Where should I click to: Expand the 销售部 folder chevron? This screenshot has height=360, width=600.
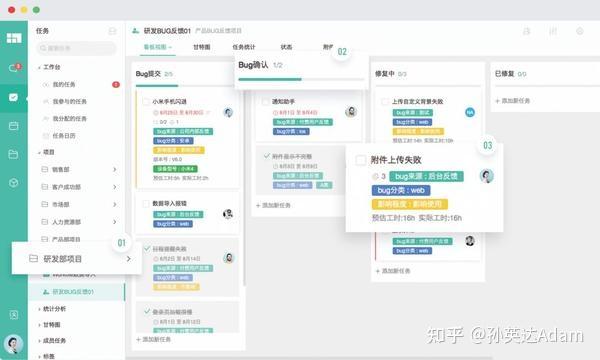coord(114,169)
